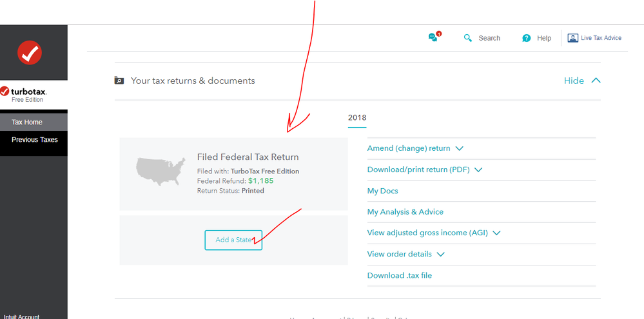
Task: Click Your tax returns & documents heading
Action: [x=193, y=81]
